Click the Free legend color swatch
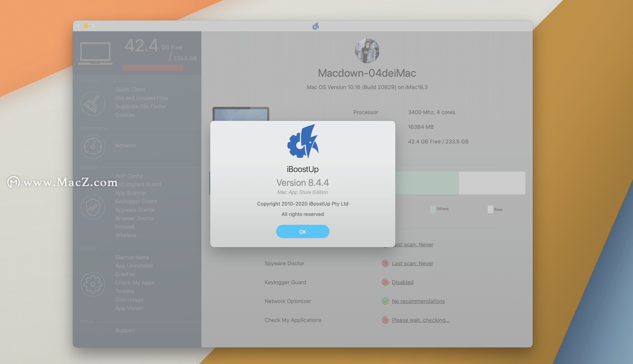Viewport: 633px width, 364px height. [490, 209]
